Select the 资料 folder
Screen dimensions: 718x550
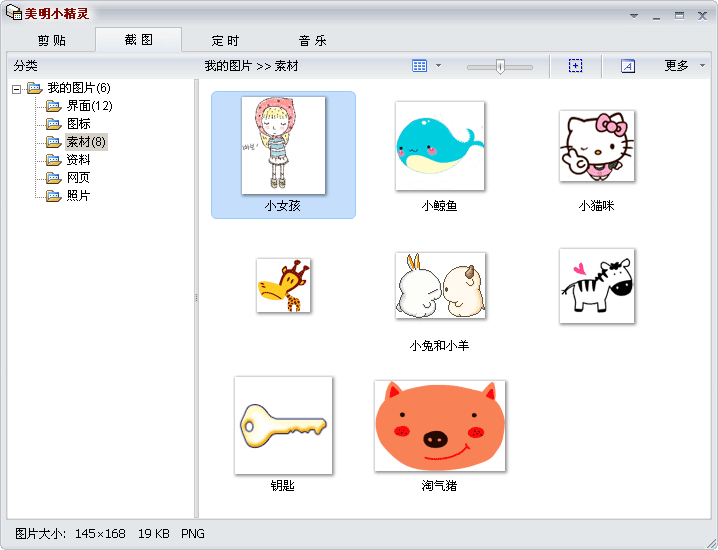tap(78, 159)
